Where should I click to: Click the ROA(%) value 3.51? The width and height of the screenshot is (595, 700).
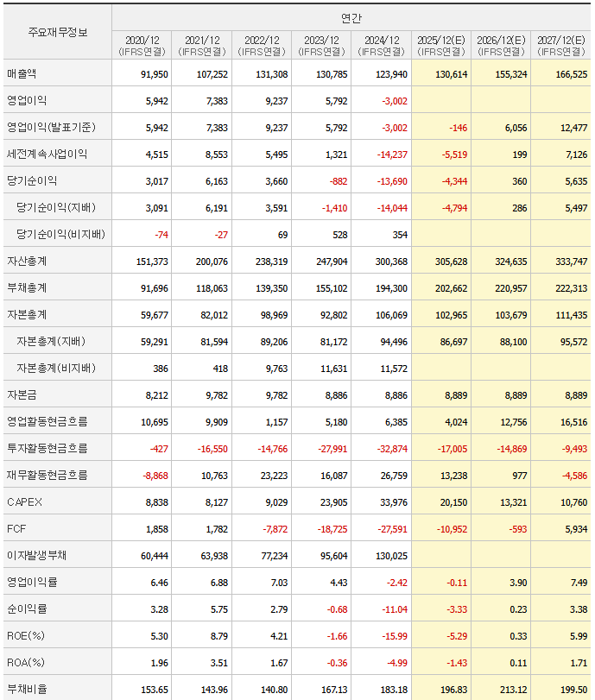[218, 664]
